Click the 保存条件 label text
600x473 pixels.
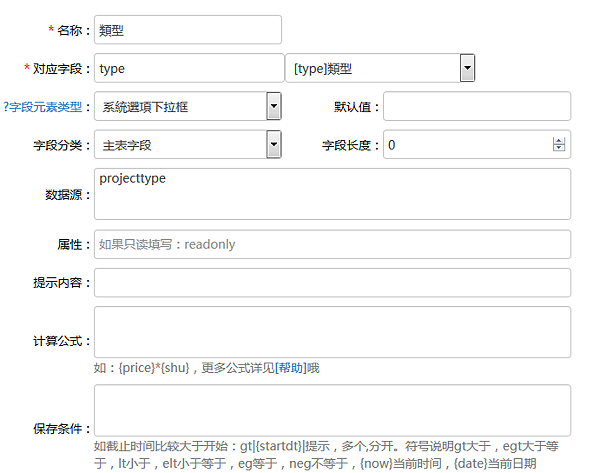click(57, 429)
